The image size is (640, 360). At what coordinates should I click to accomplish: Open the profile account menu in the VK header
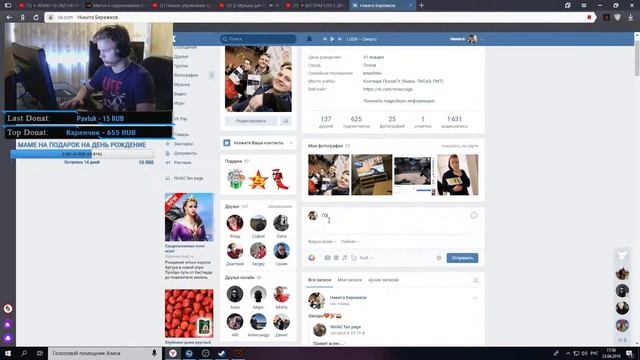(466, 39)
